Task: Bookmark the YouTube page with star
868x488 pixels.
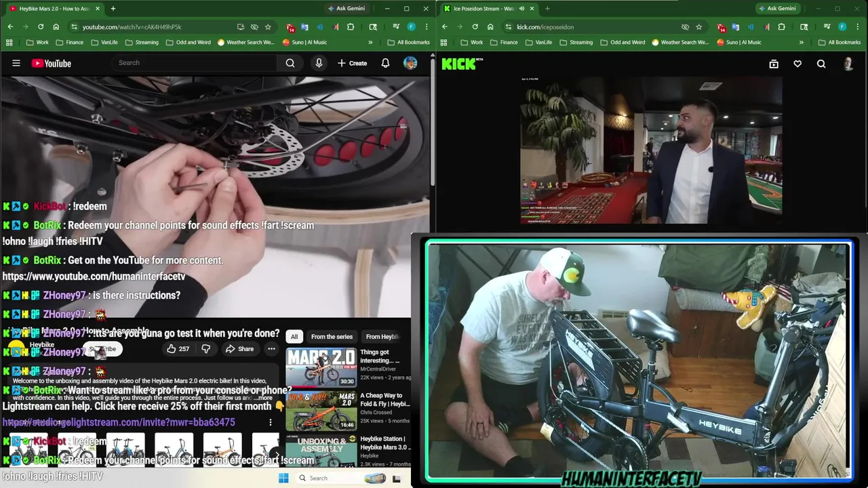Action: coord(268,26)
